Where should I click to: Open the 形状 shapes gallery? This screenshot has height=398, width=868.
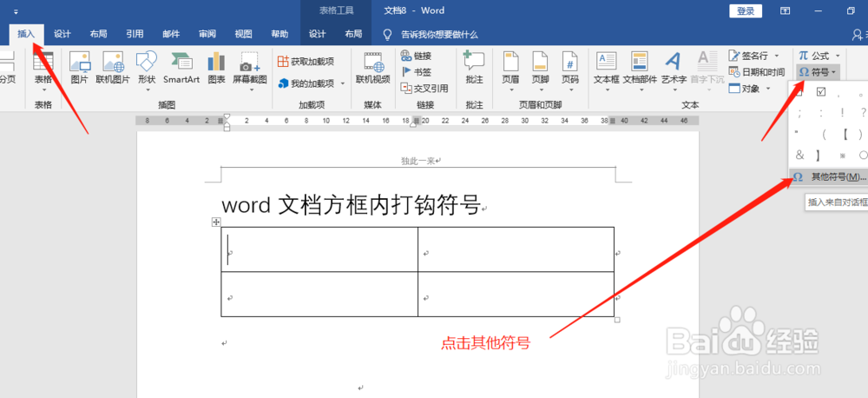point(147,71)
